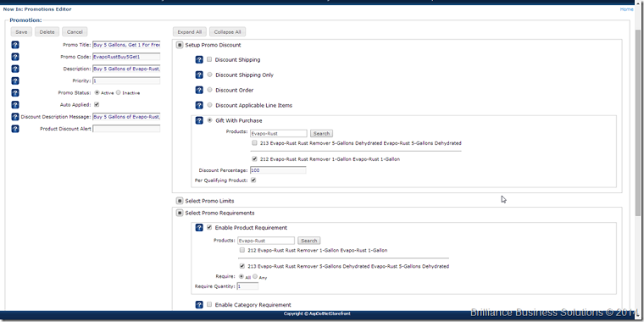Click the Cancel button

(75, 32)
